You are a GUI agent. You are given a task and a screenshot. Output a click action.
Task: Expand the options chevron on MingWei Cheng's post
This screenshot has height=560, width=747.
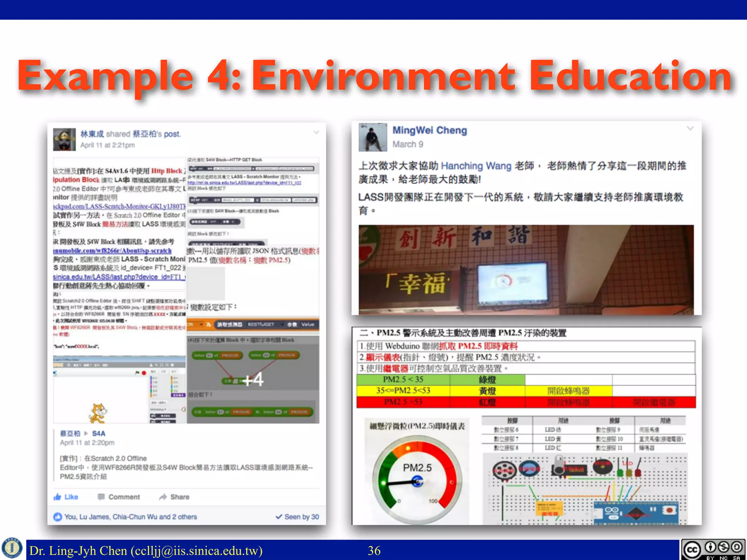pyautogui.click(x=690, y=128)
